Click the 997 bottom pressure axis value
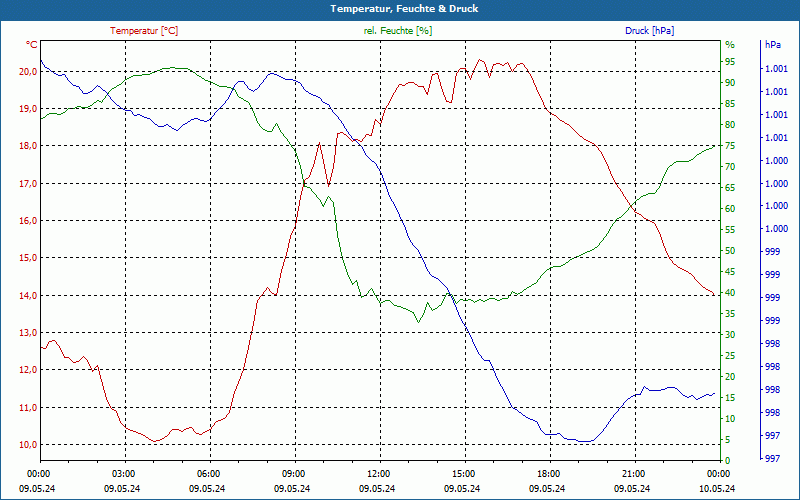Screen dimensions: 800x500 tap(773, 459)
